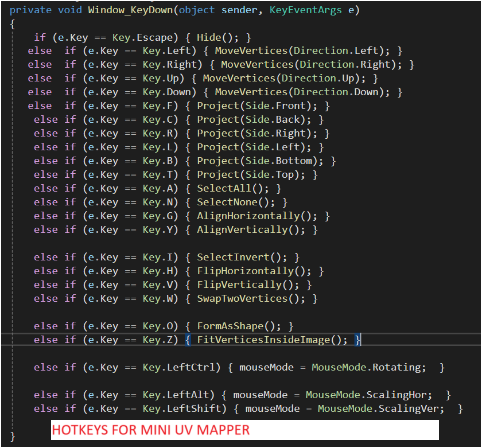
Task: Click Key.Z in the highlighted line
Action: [157, 340]
